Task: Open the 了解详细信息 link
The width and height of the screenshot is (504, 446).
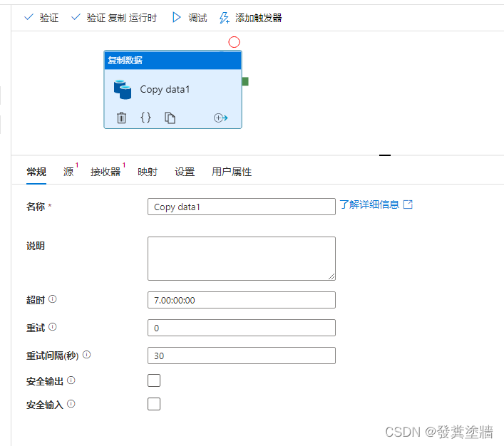Action: pyautogui.click(x=369, y=204)
